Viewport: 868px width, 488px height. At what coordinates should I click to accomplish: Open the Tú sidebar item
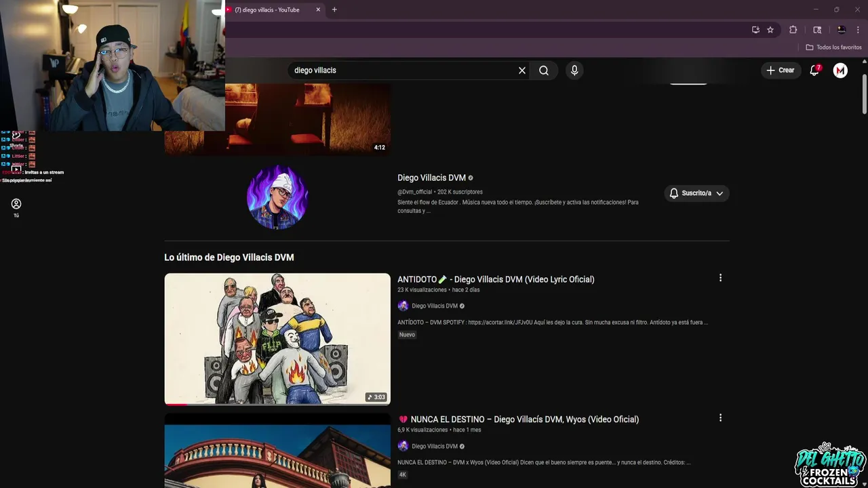tap(16, 208)
